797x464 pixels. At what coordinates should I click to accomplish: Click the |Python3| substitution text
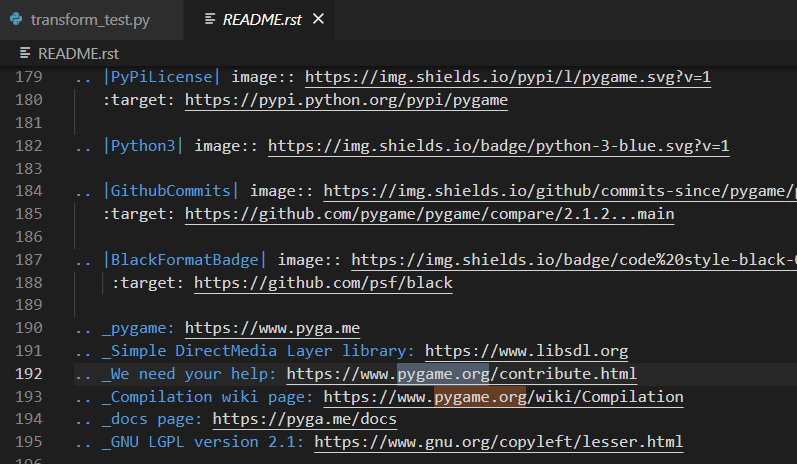[143, 146]
